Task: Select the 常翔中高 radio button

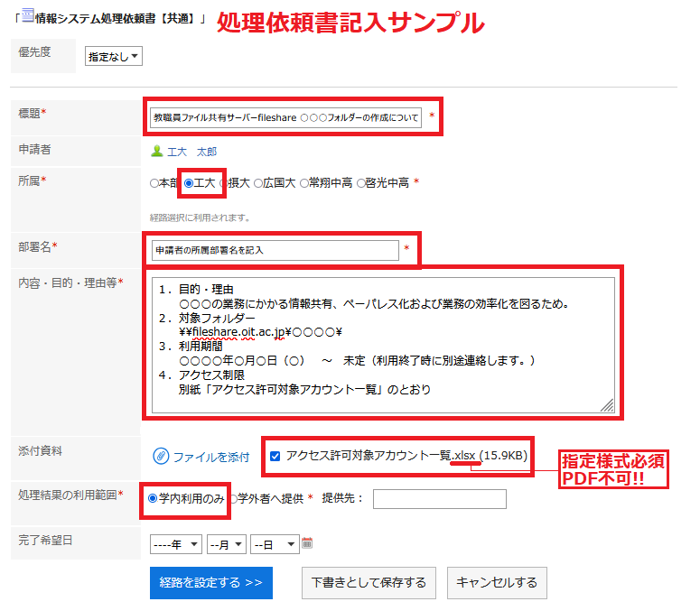Action: tap(304, 183)
